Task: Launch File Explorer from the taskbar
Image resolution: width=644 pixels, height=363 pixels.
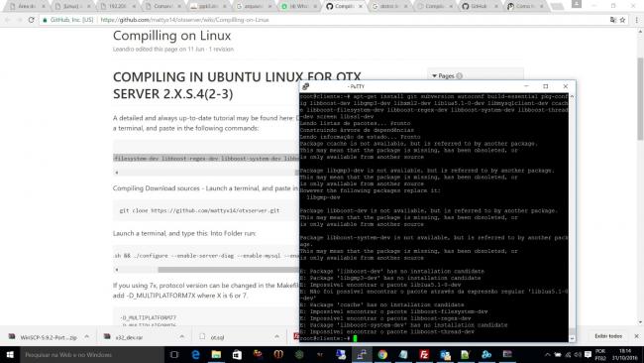Action: pos(216,354)
